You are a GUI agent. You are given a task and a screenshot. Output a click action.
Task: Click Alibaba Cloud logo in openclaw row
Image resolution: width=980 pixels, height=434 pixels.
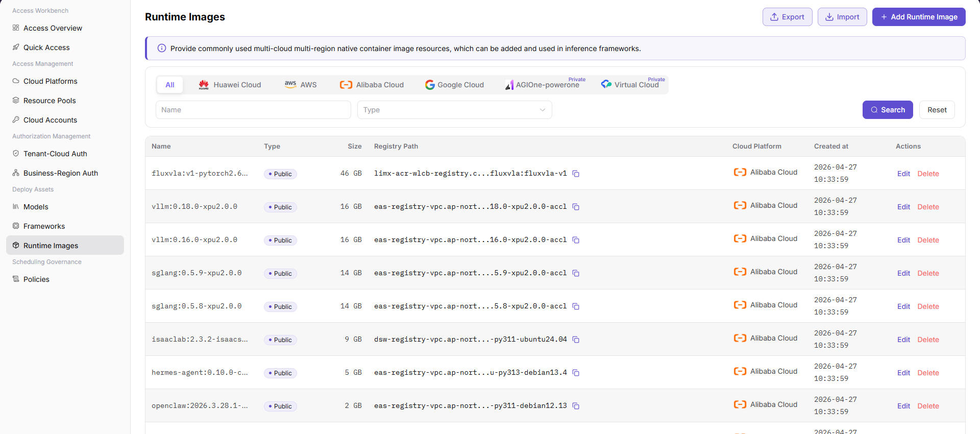pos(740,404)
